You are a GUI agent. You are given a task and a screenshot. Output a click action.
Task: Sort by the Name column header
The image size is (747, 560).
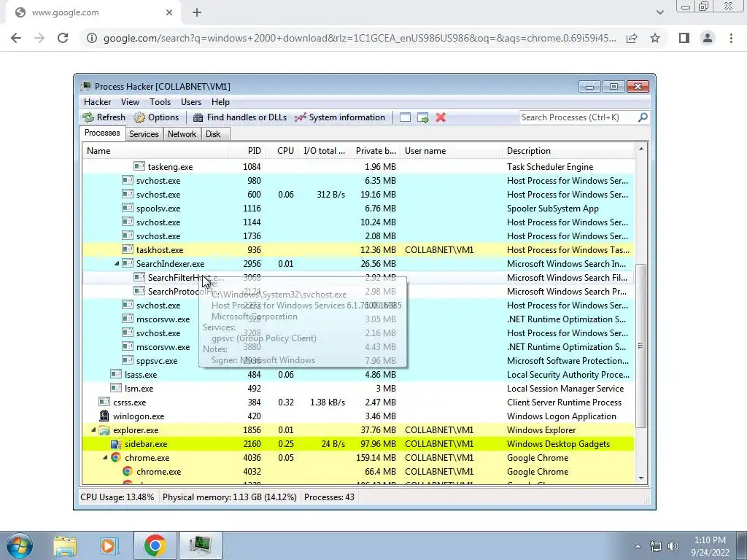pos(155,151)
